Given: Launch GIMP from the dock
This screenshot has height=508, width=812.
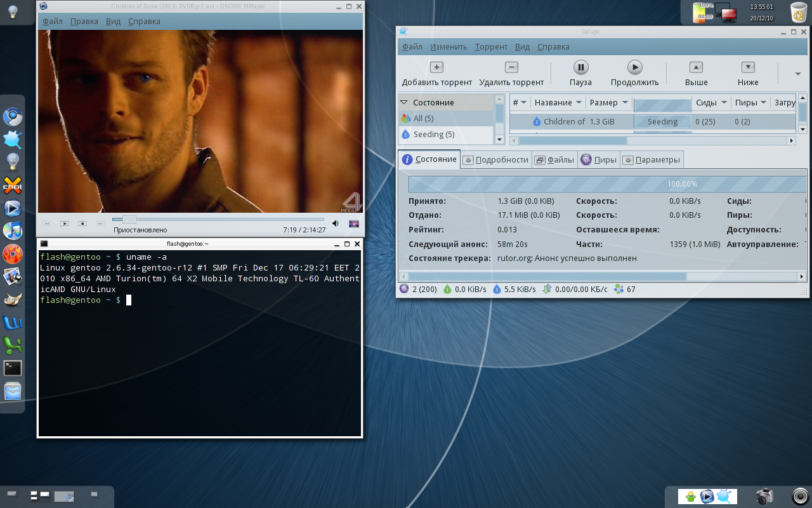Looking at the screenshot, I should 13,300.
